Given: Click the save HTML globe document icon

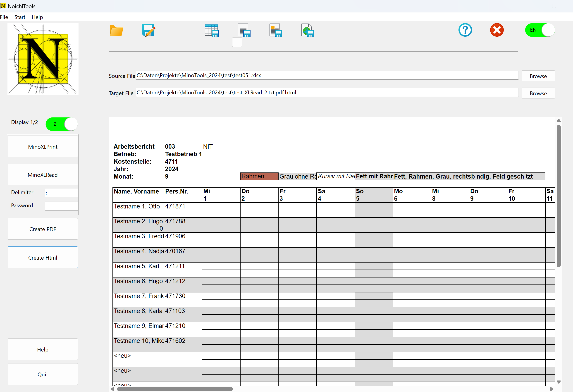Looking at the screenshot, I should click(308, 31).
